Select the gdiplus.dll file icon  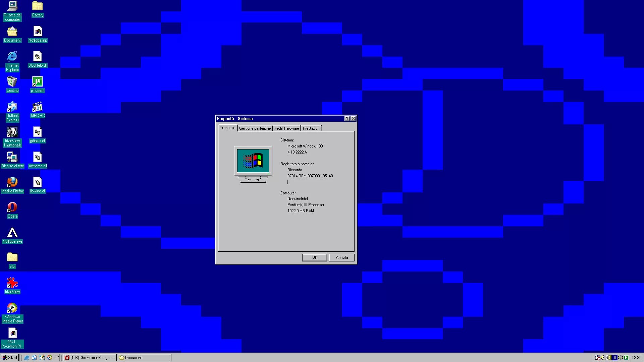coord(38,135)
